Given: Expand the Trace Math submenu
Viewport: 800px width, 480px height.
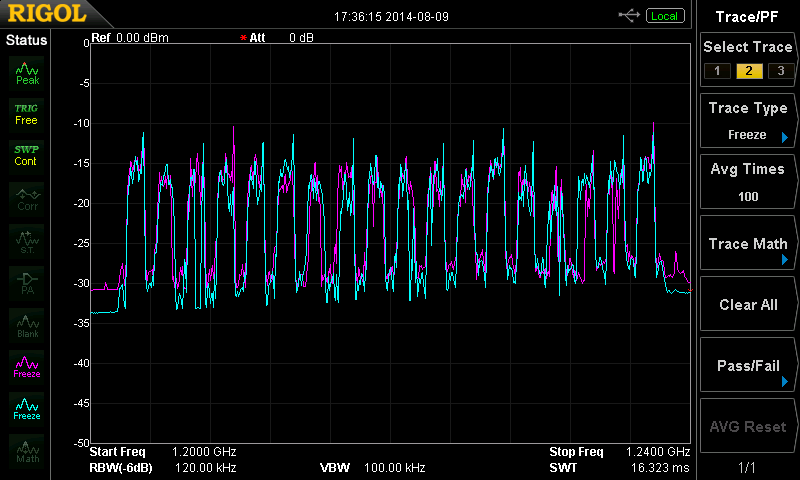Looking at the screenshot, I should coord(748,244).
